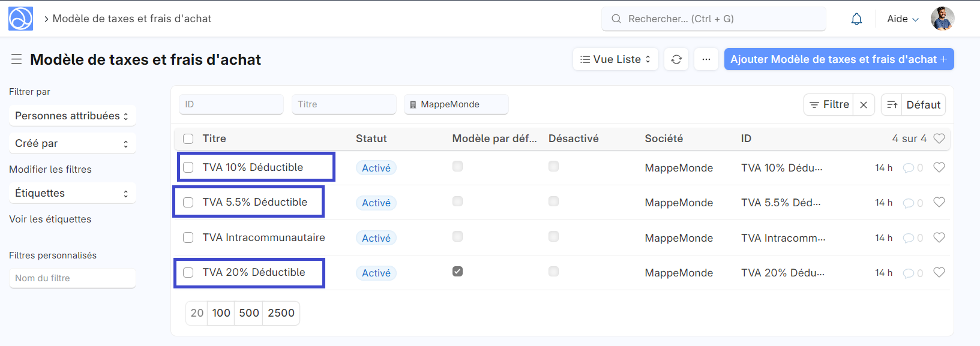Refresh the list view

click(x=676, y=59)
